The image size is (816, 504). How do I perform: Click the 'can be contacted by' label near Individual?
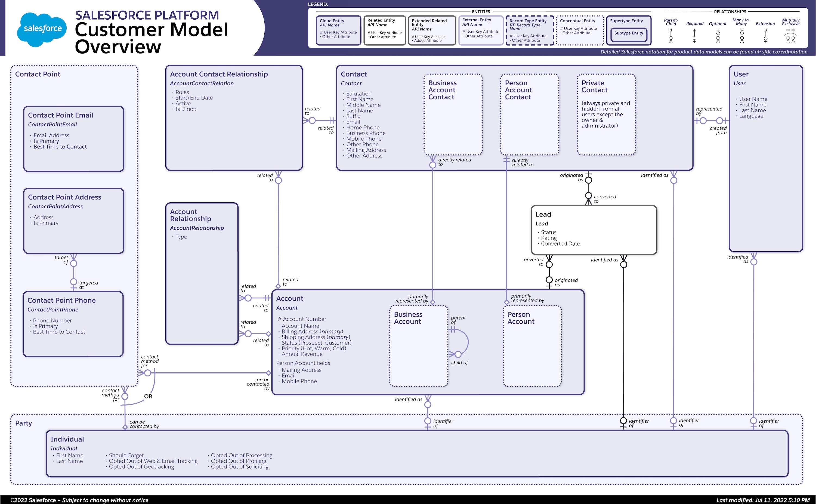coord(144,424)
